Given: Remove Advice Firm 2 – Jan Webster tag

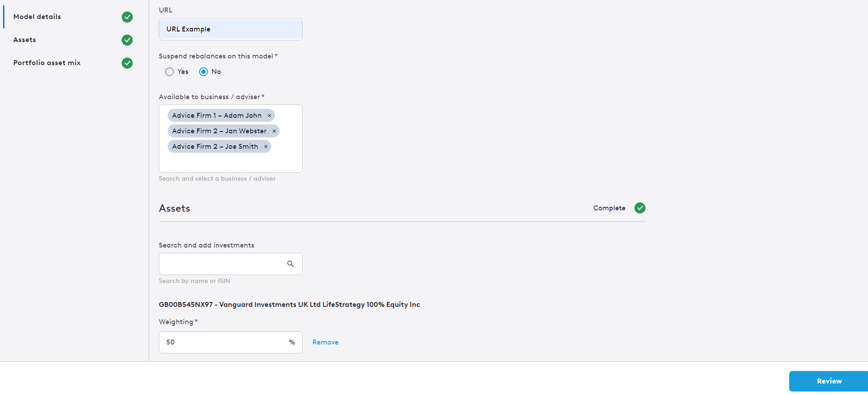Looking at the screenshot, I should [274, 131].
